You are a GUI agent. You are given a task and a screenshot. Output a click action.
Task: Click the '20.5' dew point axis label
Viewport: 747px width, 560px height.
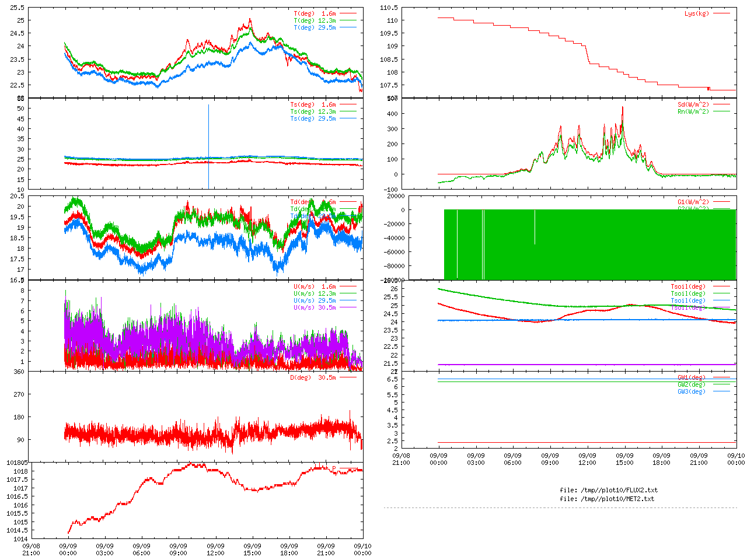click(19, 196)
